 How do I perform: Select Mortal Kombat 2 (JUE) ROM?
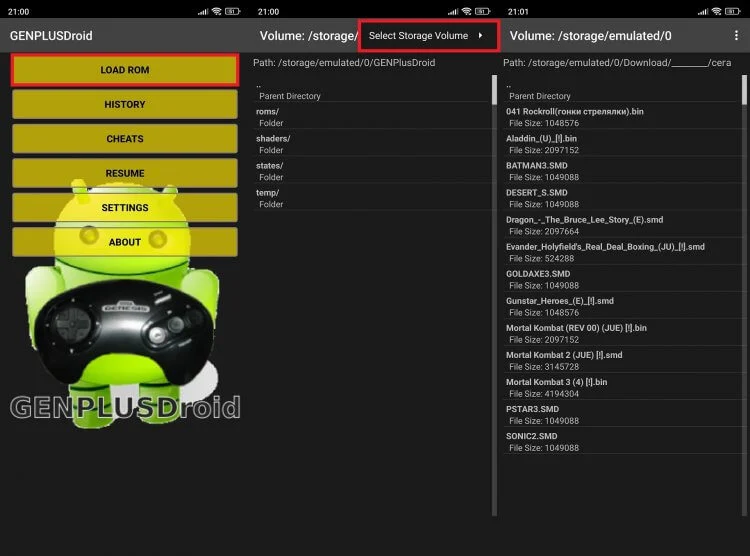click(622, 360)
